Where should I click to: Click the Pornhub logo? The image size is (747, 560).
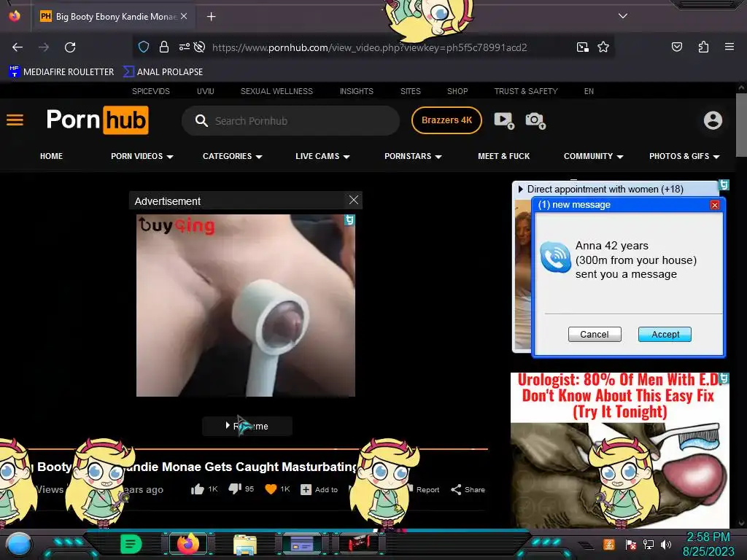(97, 120)
